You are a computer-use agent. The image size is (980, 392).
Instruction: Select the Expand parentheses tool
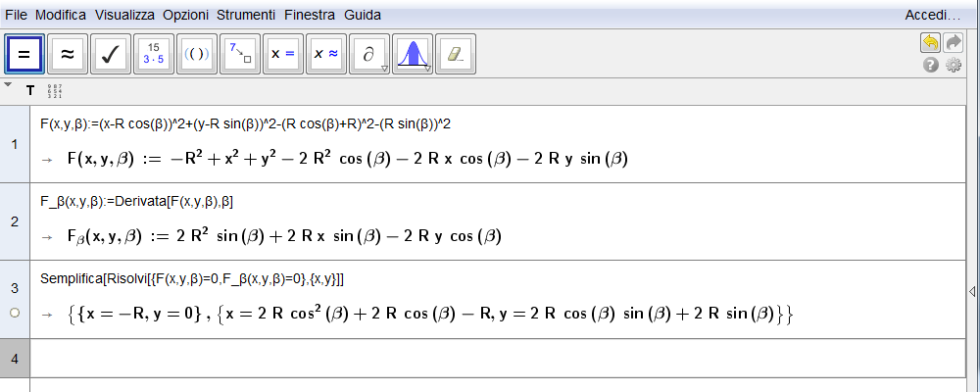197,55
